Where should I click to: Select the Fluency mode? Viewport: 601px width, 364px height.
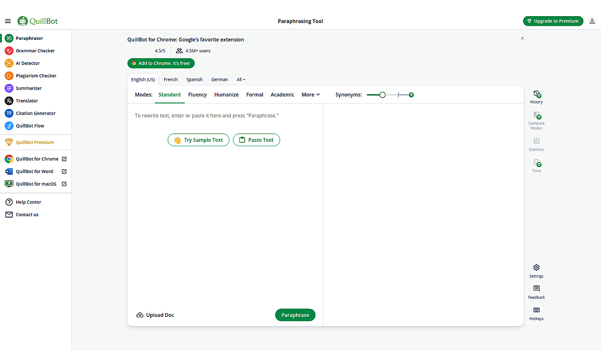coord(197,95)
